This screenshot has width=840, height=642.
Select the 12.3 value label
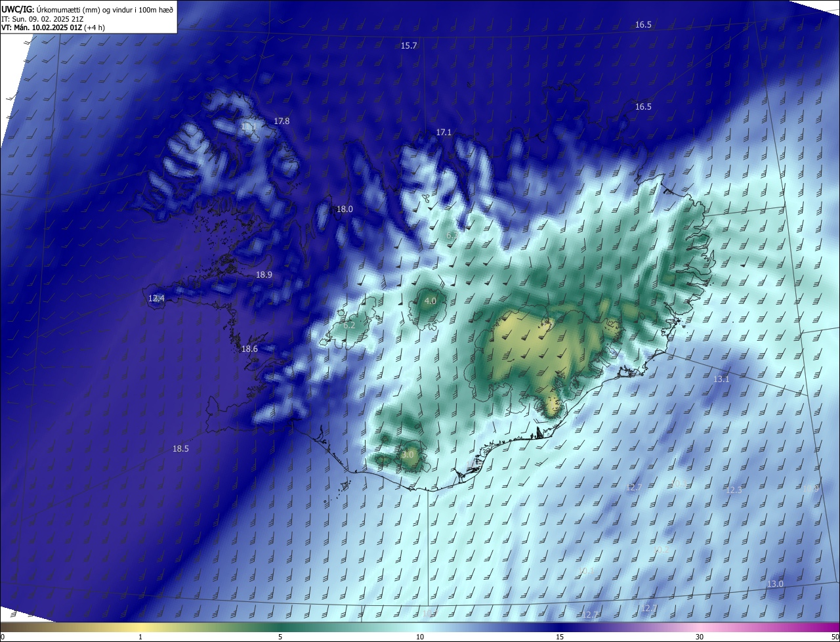[x=734, y=490]
